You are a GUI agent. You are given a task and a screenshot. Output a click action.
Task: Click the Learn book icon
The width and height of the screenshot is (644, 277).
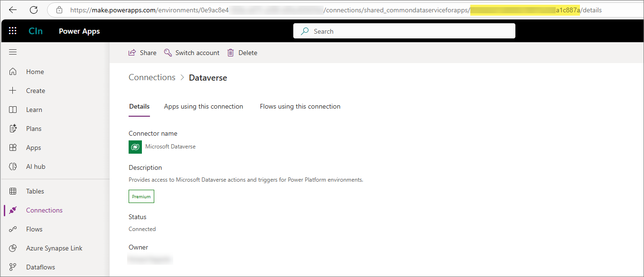(13, 110)
